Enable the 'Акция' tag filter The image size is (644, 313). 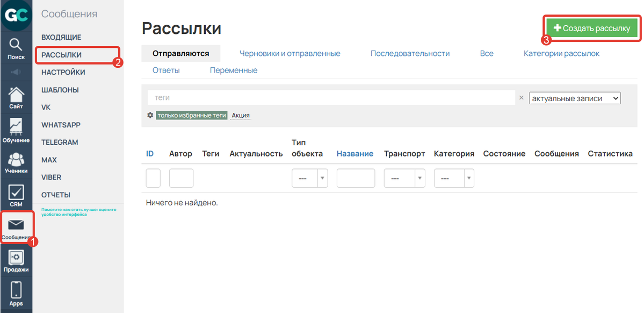[240, 115]
